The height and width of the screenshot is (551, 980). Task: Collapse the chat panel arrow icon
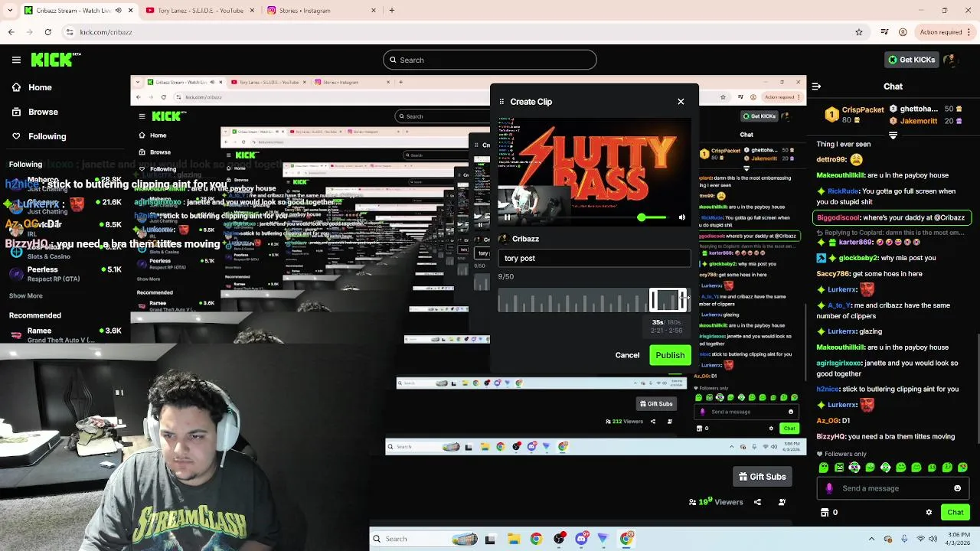pyautogui.click(x=816, y=86)
